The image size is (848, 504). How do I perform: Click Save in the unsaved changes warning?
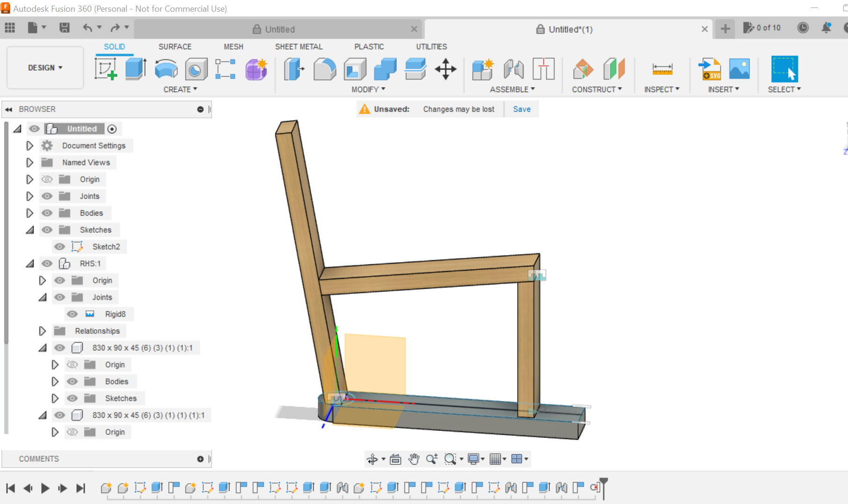point(521,109)
